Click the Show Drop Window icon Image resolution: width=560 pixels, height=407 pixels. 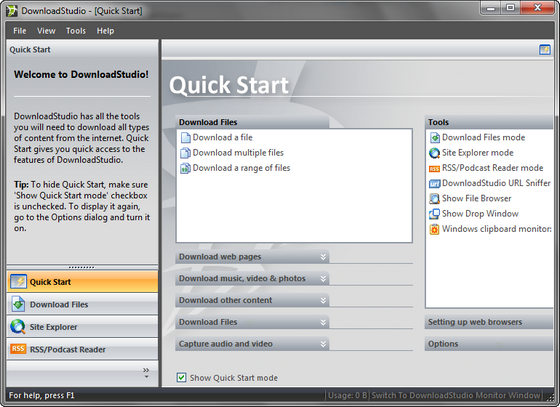[434, 214]
